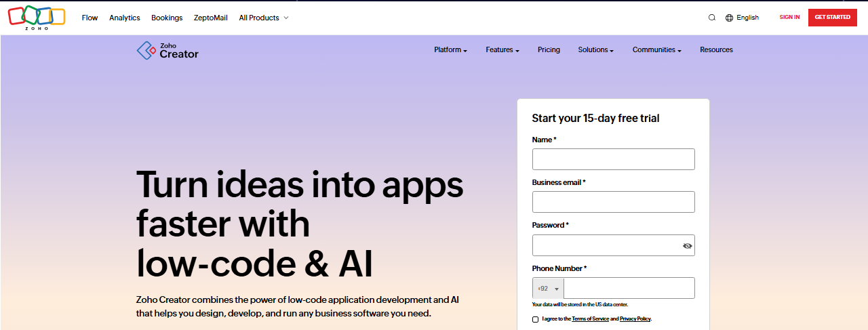Expand the All Products dropdown
The image size is (868, 330).
click(264, 18)
